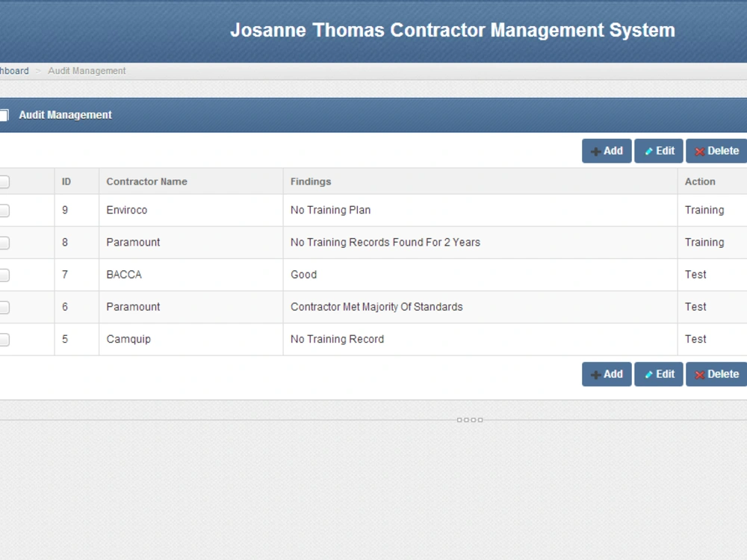Image resolution: width=747 pixels, height=560 pixels.
Task: Click the contractor name 'Camquip'
Action: 128,340
